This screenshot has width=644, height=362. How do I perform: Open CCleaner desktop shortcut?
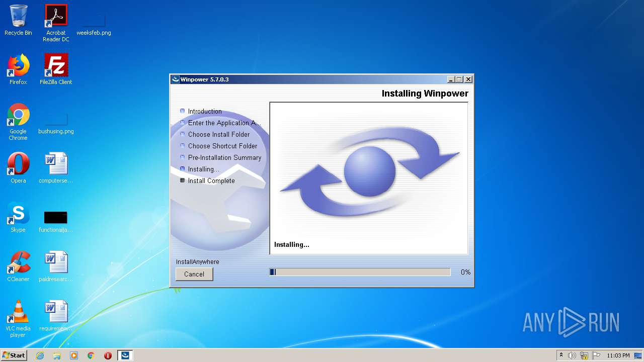[x=18, y=266]
